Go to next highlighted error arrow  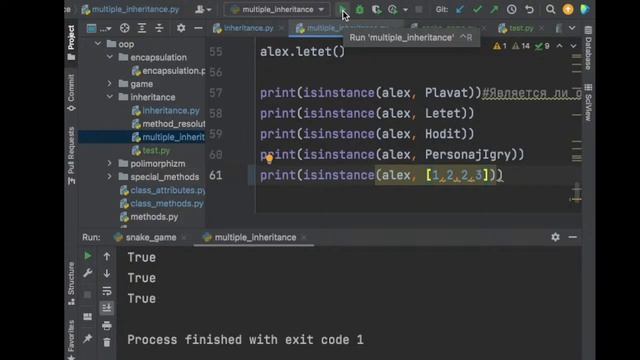(x=573, y=46)
